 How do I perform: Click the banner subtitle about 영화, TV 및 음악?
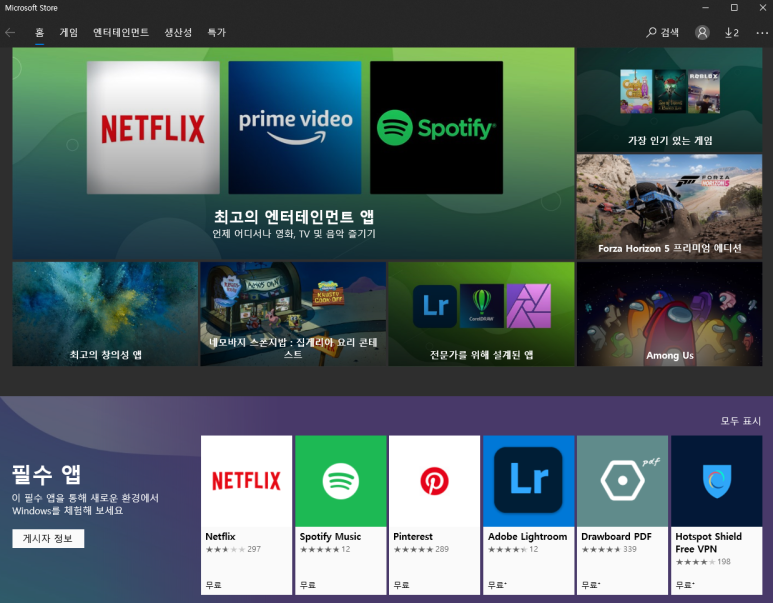(x=294, y=233)
